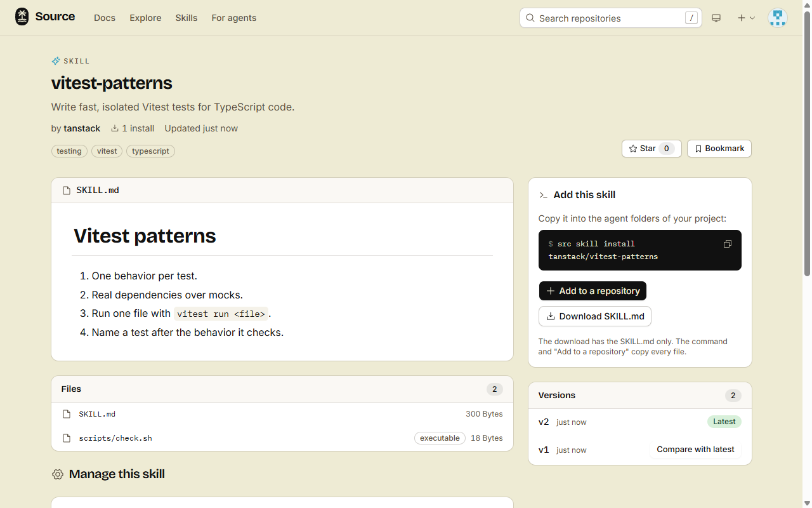Download SKILL.md file
This screenshot has width=812, height=508.
[595, 316]
